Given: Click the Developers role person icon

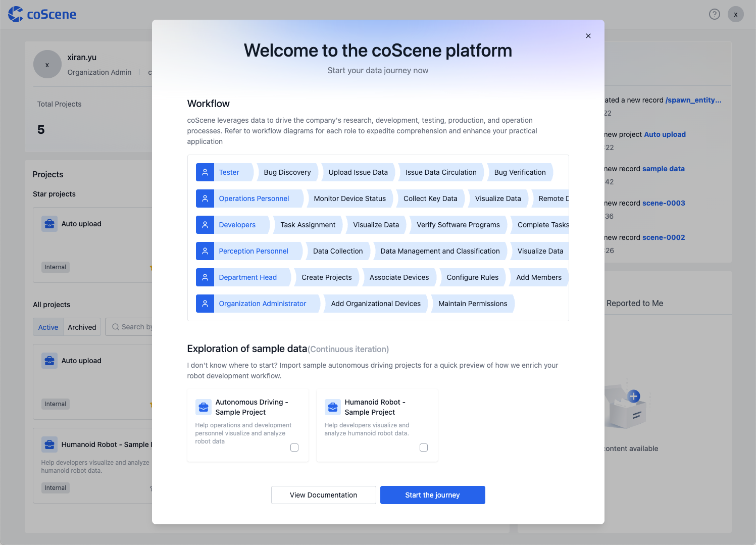Looking at the screenshot, I should 205,225.
